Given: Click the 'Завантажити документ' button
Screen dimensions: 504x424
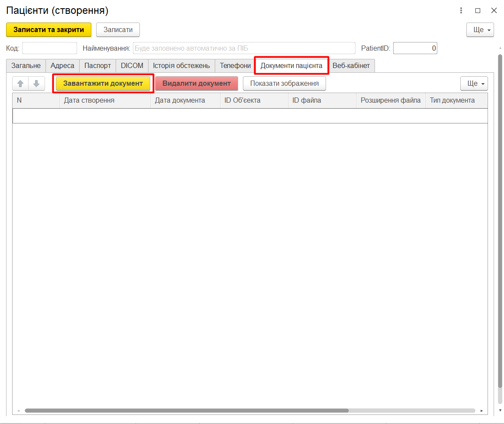Looking at the screenshot, I should [103, 84].
